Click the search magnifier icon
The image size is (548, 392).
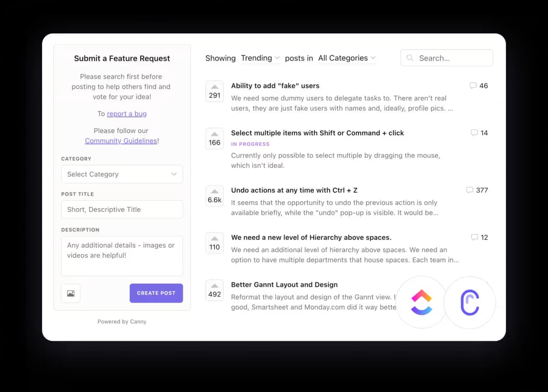coord(410,58)
